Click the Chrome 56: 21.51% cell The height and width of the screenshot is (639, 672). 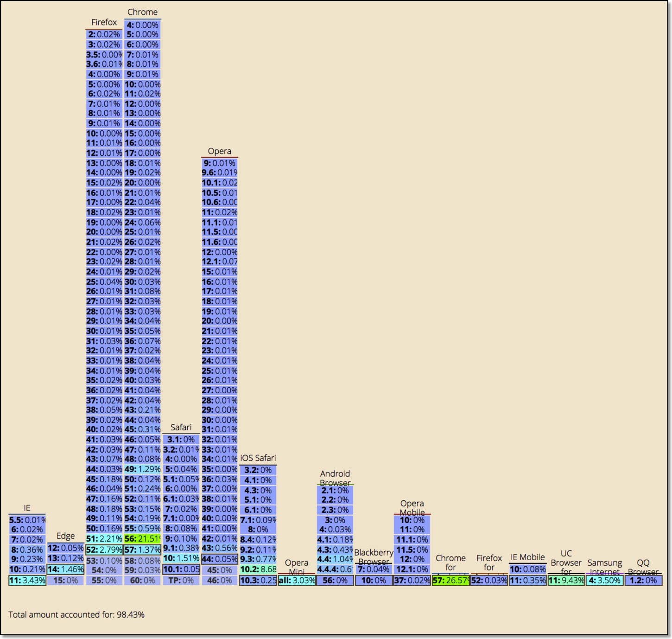click(142, 539)
